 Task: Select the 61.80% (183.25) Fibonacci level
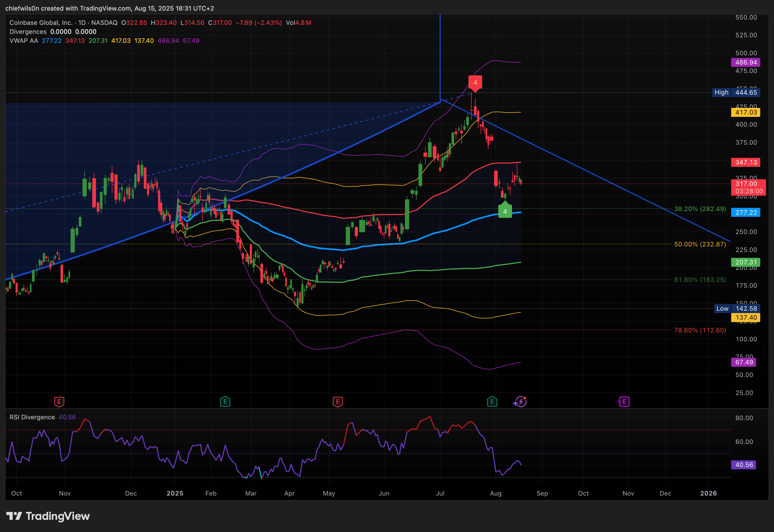coord(700,280)
